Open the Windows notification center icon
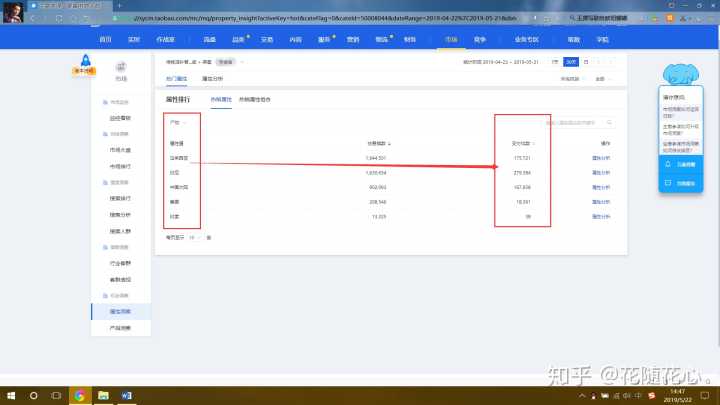The height and width of the screenshot is (405, 720). tap(705, 396)
